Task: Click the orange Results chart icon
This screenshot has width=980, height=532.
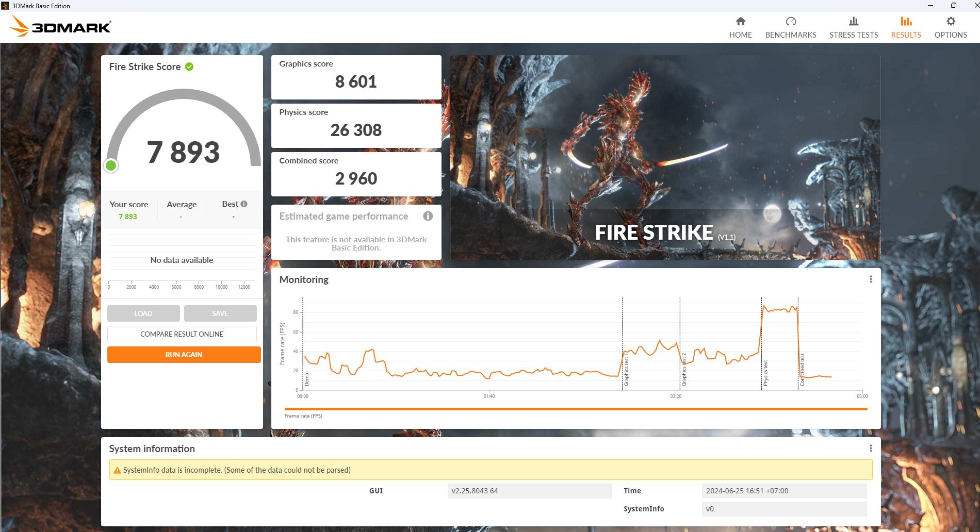Action: click(906, 21)
